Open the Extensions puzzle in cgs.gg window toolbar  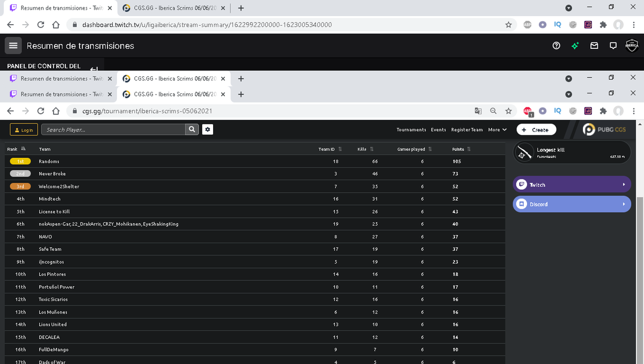tap(603, 111)
